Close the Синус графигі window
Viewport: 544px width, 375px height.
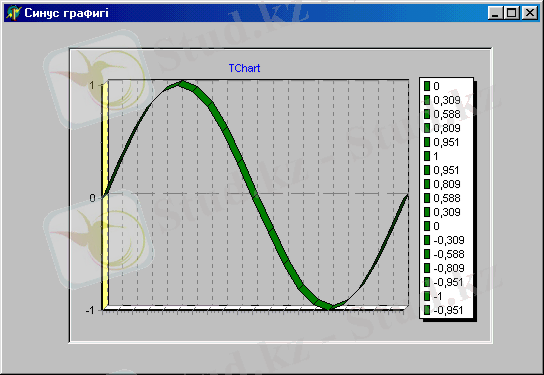[530, 13]
